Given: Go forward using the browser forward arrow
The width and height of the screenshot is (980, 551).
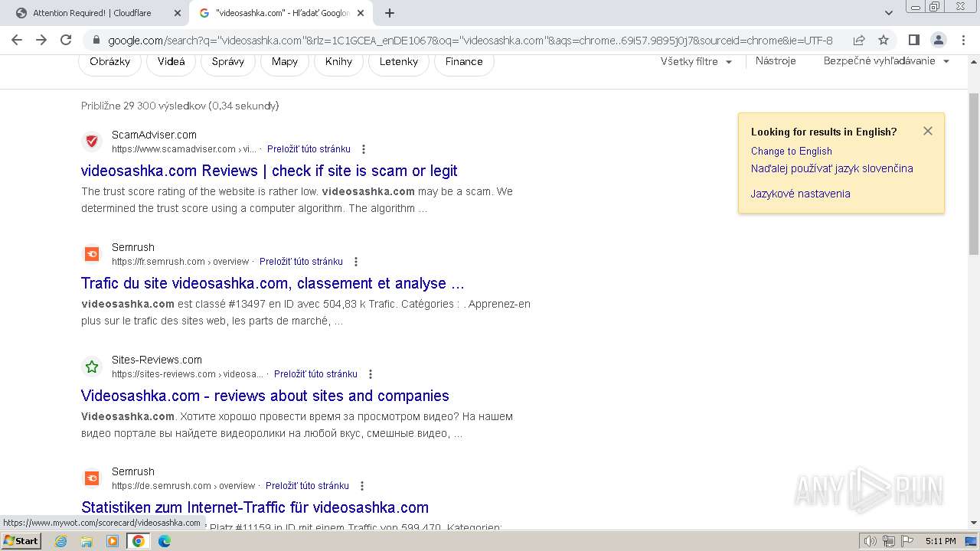Looking at the screenshot, I should 41,40.
